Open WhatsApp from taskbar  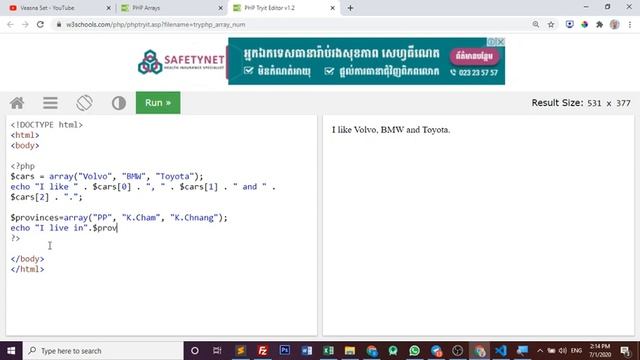click(414, 351)
